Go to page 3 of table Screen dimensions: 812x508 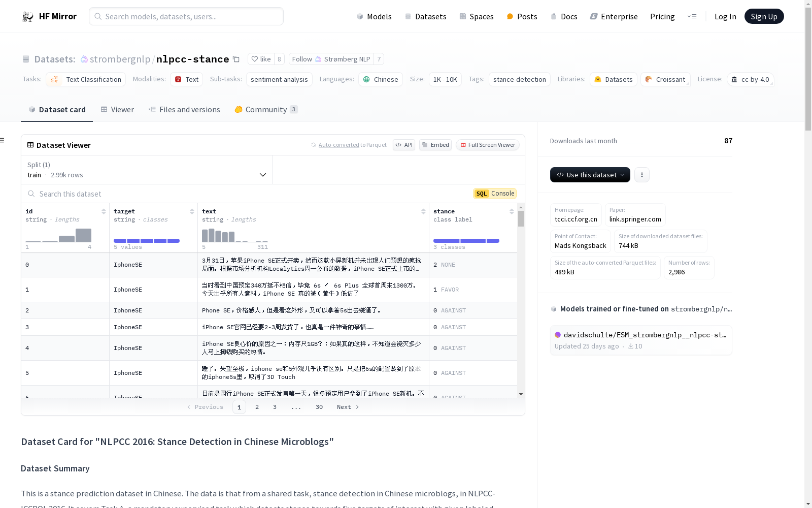click(x=275, y=407)
